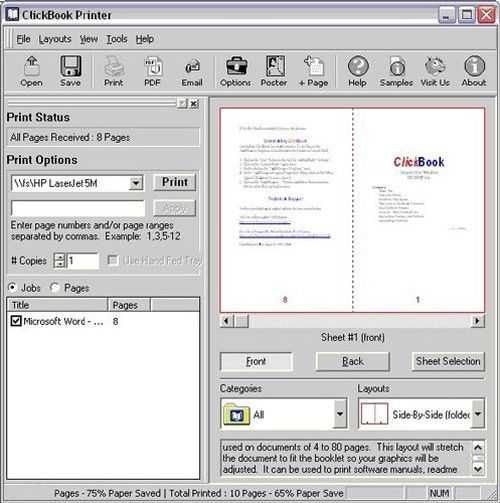The height and width of the screenshot is (503, 500).
Task: Click the copies number field
Action: tap(83, 261)
